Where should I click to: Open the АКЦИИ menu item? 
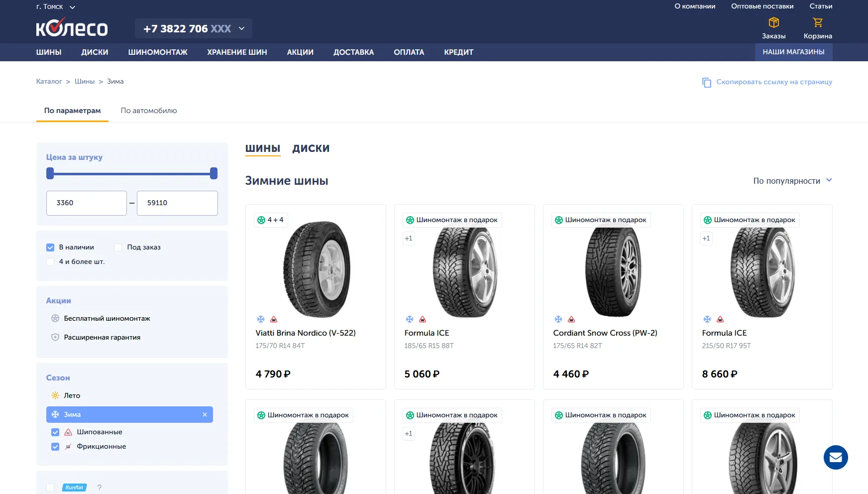click(x=300, y=52)
